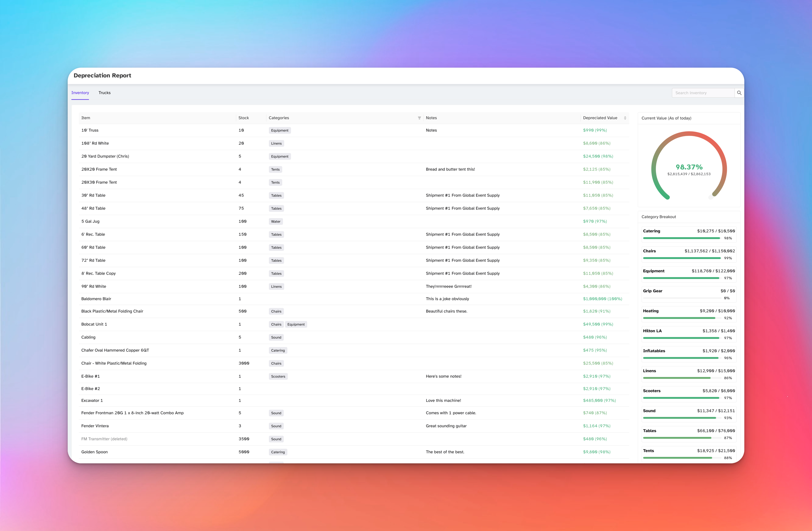Image resolution: width=812 pixels, height=531 pixels.
Task: Click the $1,000,000 value for Baldomero Blair
Action: coord(603,298)
